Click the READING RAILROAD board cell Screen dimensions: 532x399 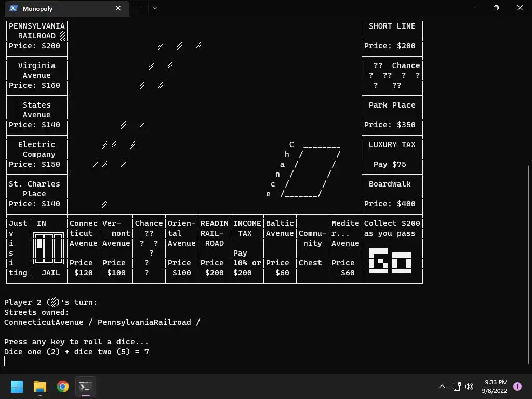point(215,248)
